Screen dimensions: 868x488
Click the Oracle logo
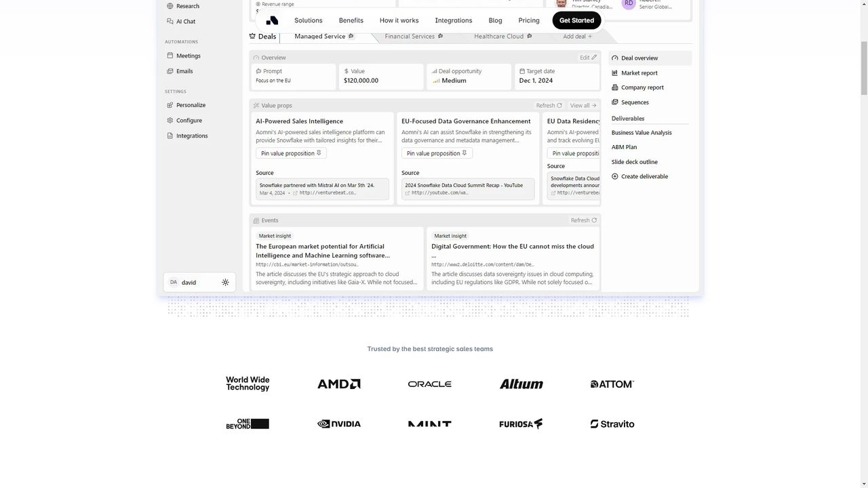tap(430, 384)
